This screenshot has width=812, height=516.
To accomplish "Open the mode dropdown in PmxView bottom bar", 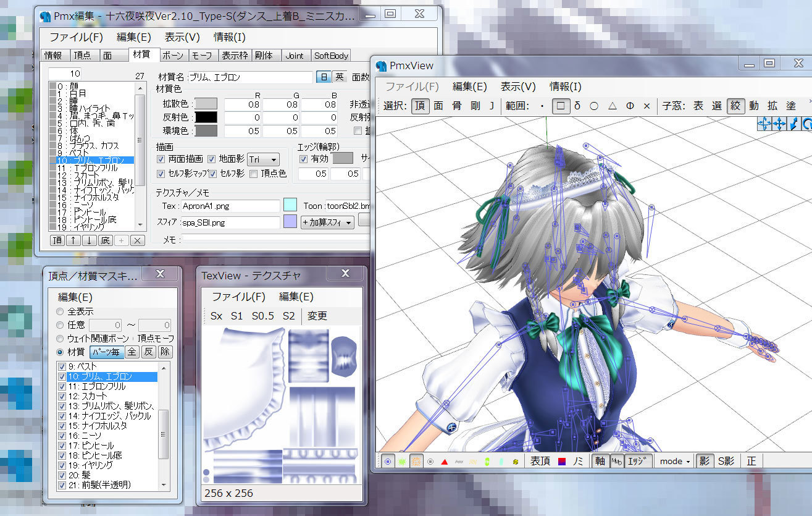I will pyautogui.click(x=674, y=461).
